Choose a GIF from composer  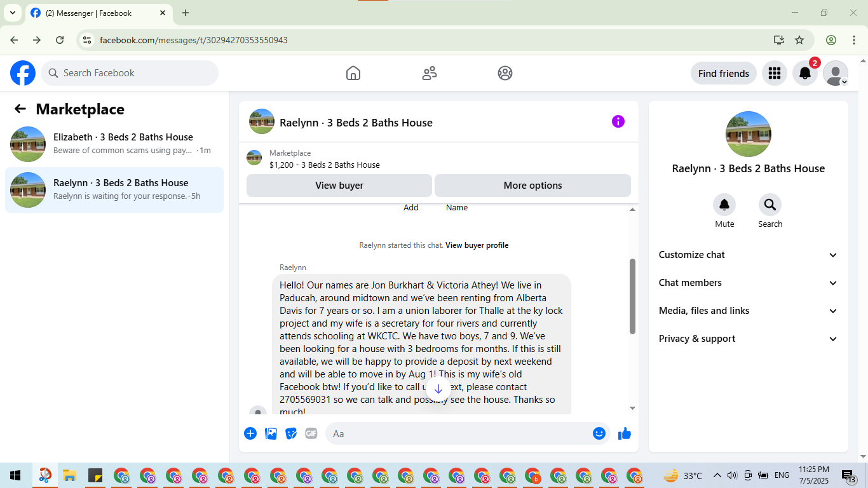pyautogui.click(x=311, y=433)
